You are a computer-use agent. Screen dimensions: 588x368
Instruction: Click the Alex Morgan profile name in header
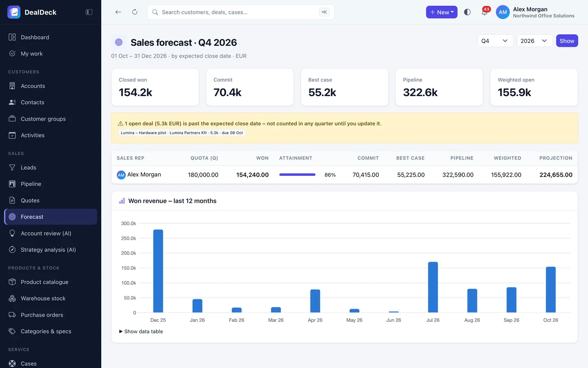click(x=530, y=9)
